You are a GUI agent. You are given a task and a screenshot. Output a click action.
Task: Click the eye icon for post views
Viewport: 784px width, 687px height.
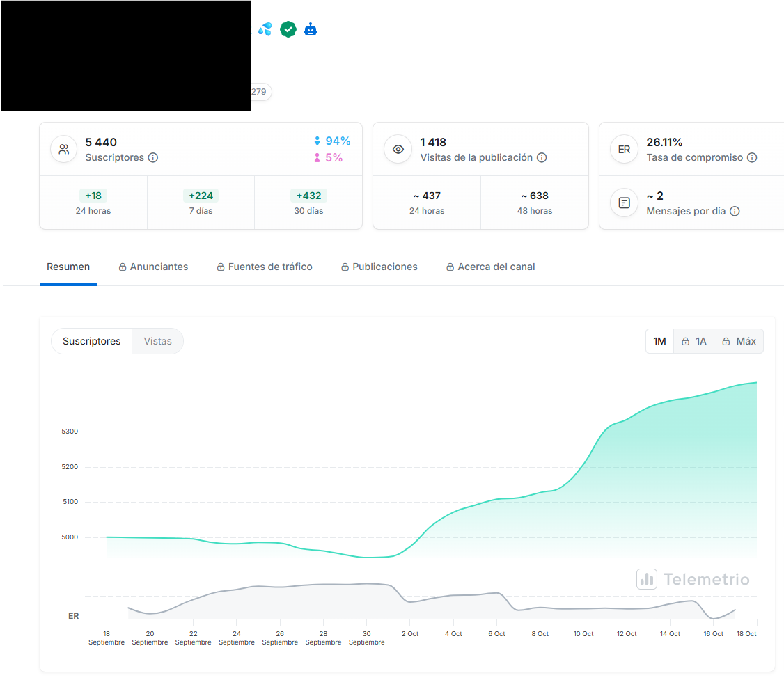pos(398,150)
